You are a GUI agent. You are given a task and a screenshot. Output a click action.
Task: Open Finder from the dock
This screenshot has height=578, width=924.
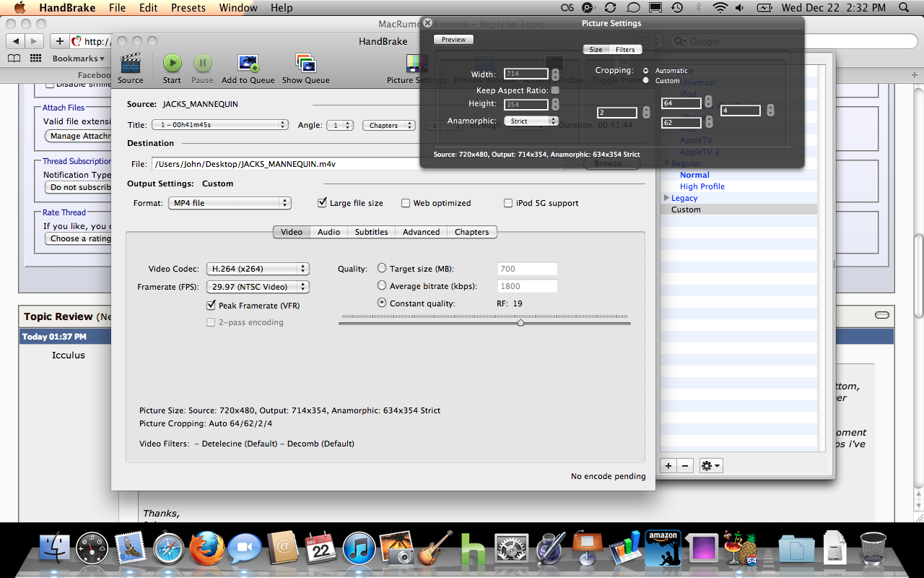coord(55,548)
